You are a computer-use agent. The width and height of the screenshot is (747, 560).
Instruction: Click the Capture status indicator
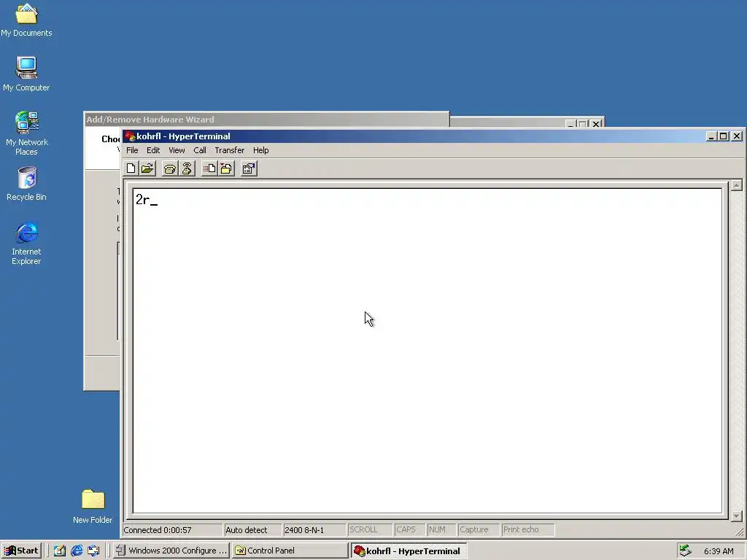479,530
